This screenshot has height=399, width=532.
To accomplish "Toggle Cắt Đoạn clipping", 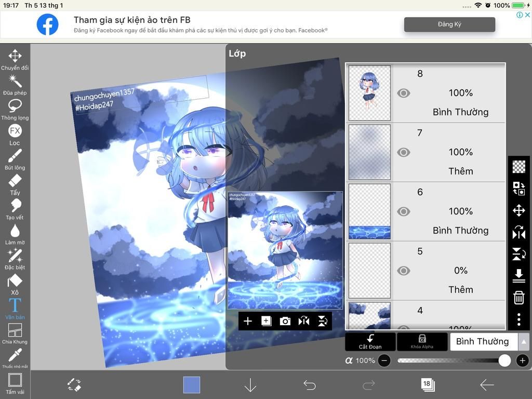I will click(370, 342).
